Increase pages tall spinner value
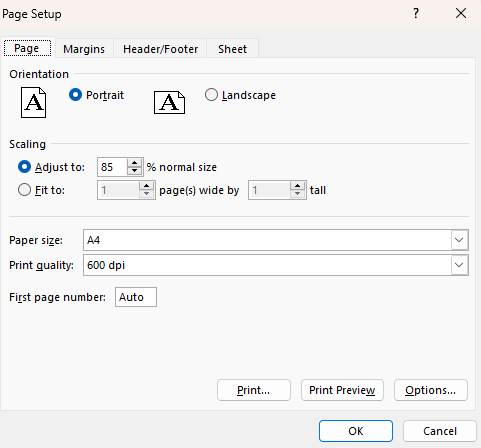The height and width of the screenshot is (448, 481). tap(298, 186)
